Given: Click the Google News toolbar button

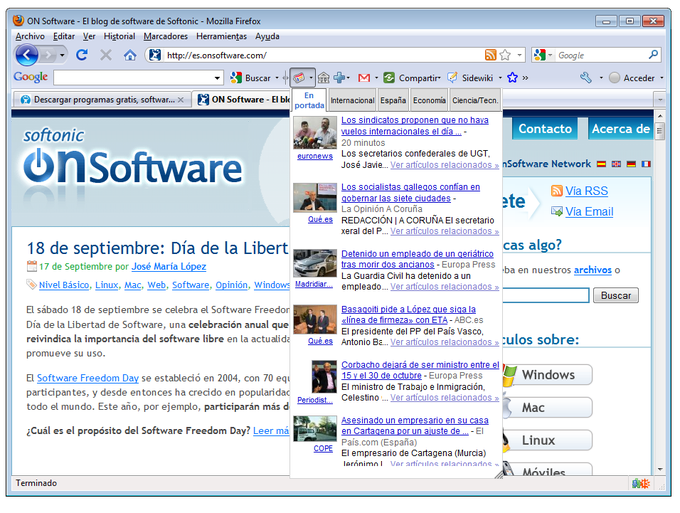Looking at the screenshot, I should click(299, 78).
